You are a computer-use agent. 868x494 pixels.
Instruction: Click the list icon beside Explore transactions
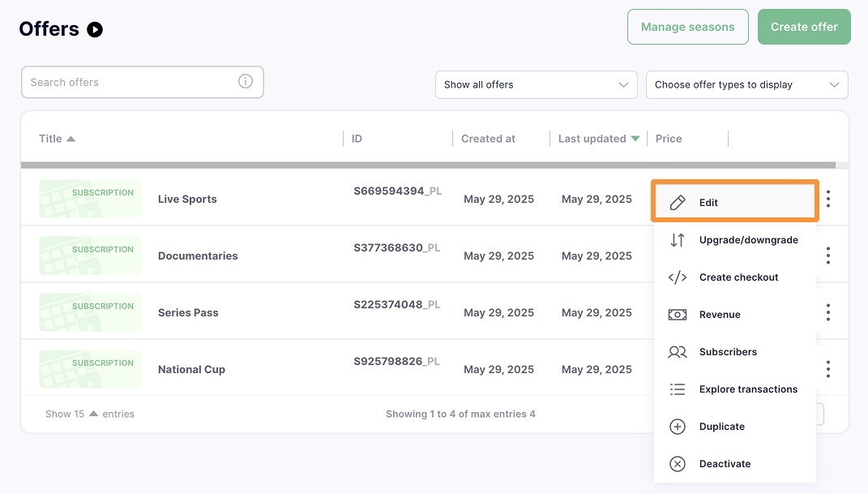677,389
